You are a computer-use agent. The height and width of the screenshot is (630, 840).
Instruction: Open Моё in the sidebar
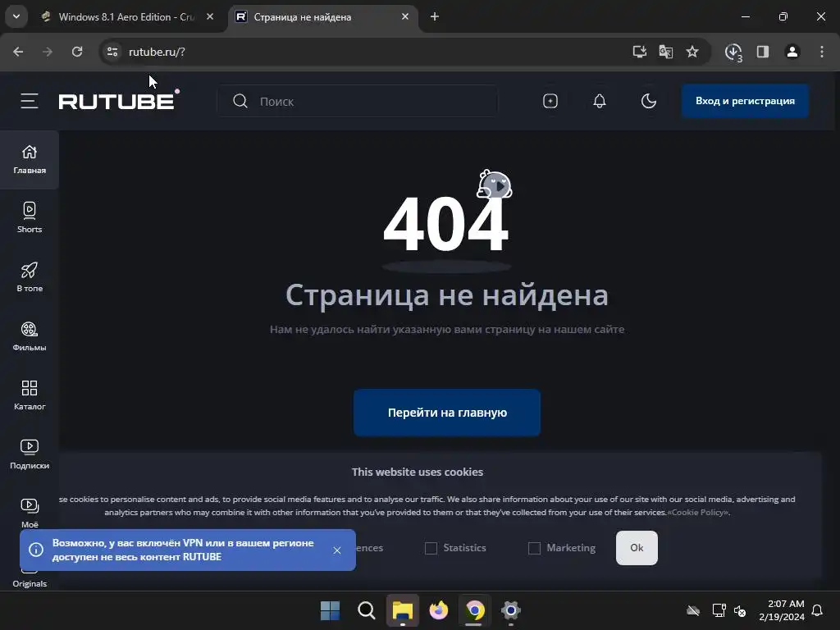pyautogui.click(x=30, y=514)
